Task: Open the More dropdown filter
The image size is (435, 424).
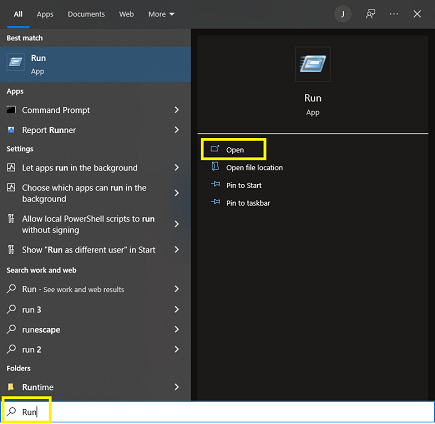Action: tap(161, 14)
